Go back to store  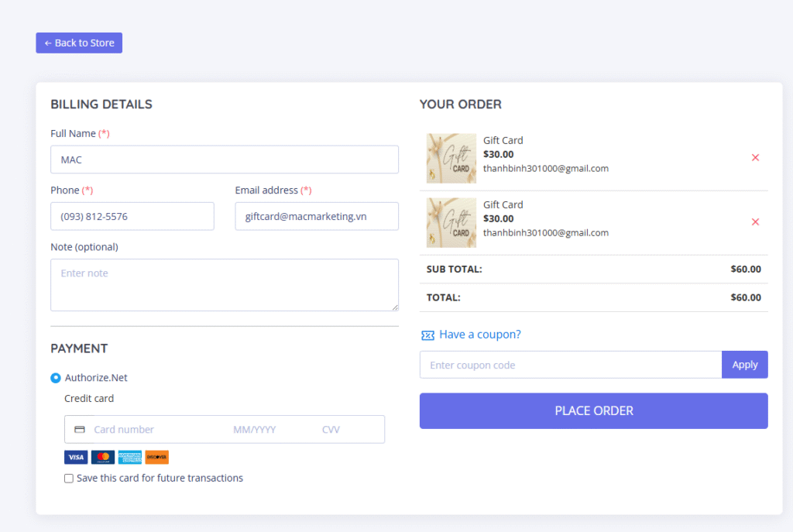click(79, 43)
